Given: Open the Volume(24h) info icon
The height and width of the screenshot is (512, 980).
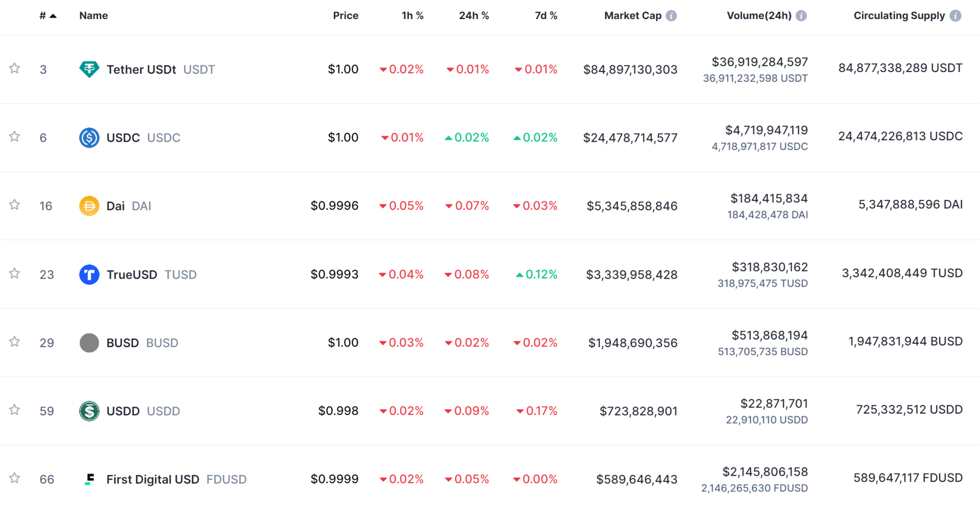Looking at the screenshot, I should click(801, 16).
